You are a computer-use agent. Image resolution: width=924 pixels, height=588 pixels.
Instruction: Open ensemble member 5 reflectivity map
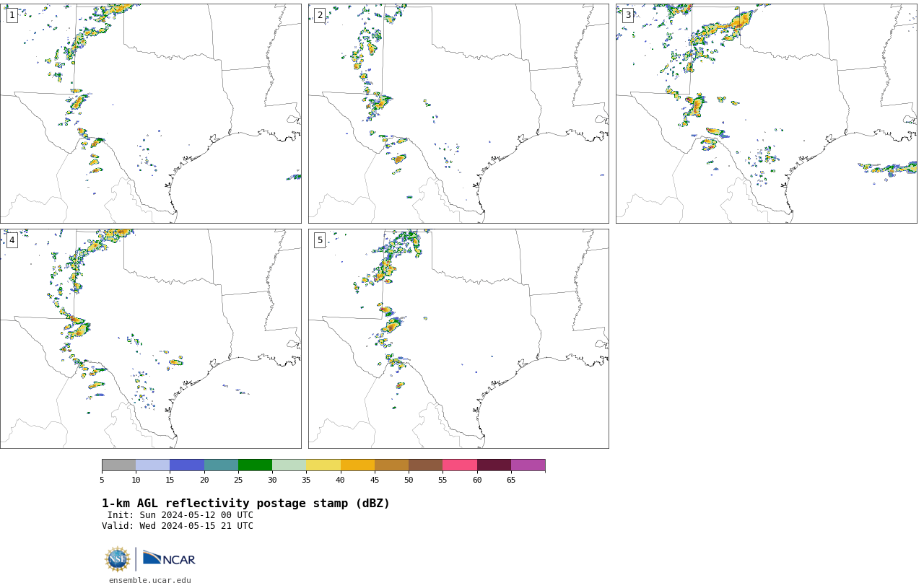coord(458,338)
